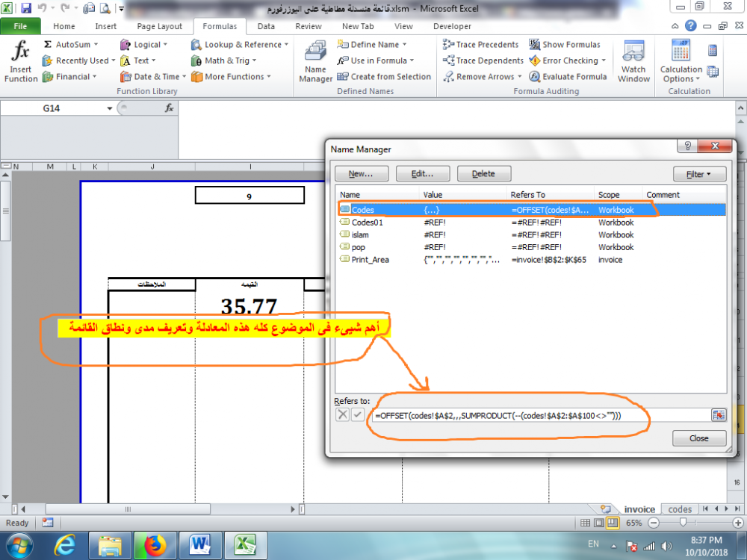Click Delete button in Name Manager

[484, 174]
